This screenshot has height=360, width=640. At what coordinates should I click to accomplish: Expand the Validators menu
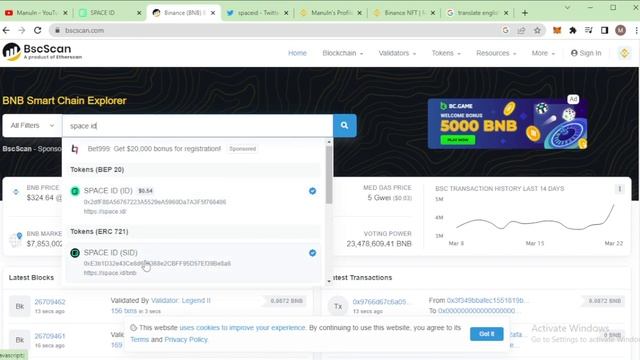[398, 53]
